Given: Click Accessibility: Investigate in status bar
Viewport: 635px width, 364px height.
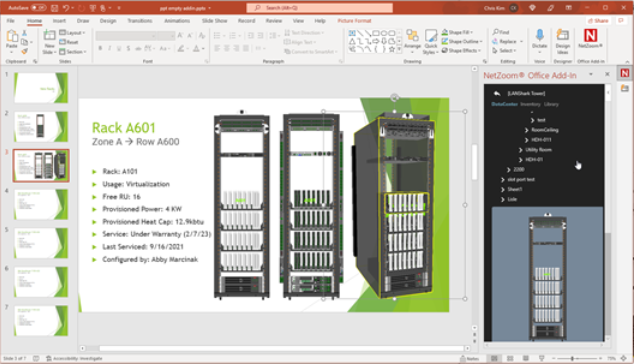Looking at the screenshot, I should pos(74,358).
